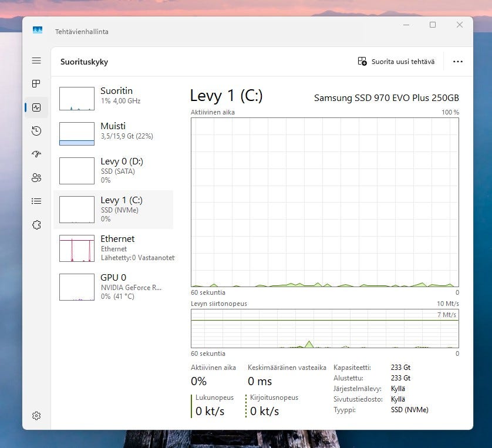Click the Kirjoitusnopeus 0 kt/s value
This screenshot has height=448, width=492.
(x=264, y=411)
